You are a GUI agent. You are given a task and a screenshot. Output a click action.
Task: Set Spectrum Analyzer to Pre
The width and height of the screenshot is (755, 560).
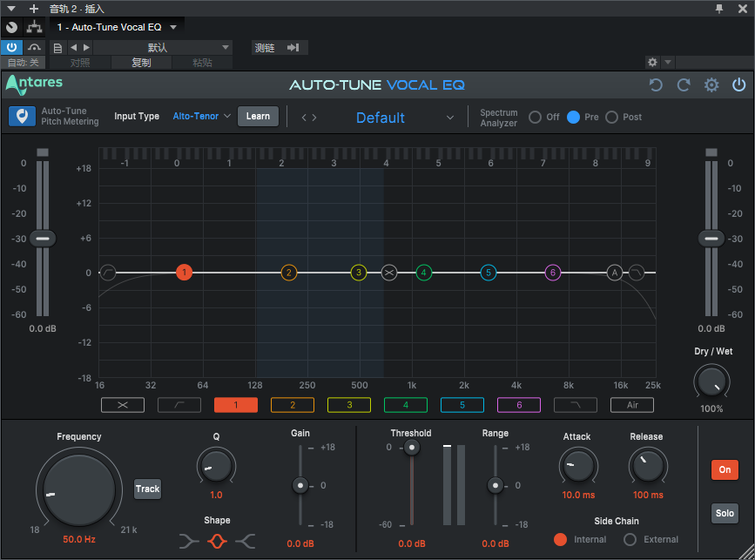tap(573, 117)
